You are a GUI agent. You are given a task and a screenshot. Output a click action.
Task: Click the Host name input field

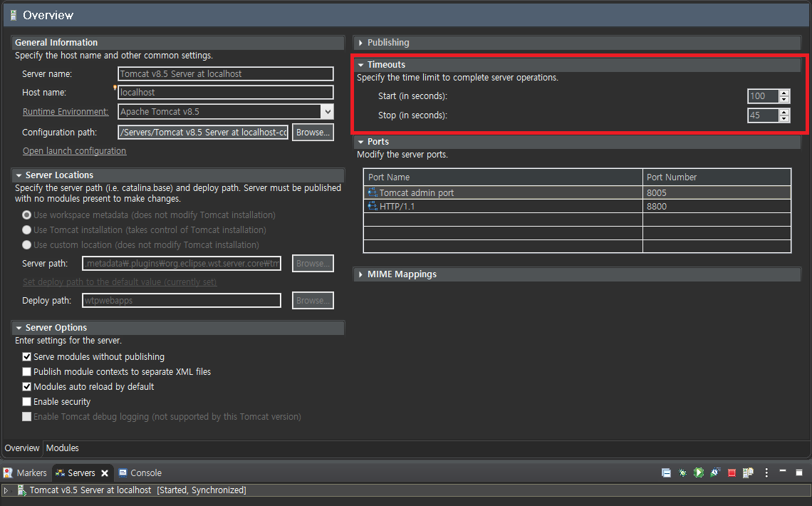pos(225,93)
